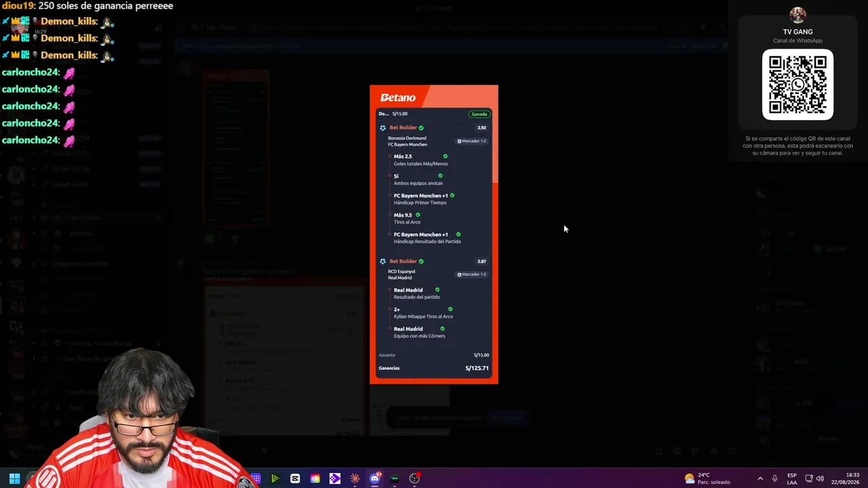The width and height of the screenshot is (868, 488).
Task: Click the green check beside 'Resultado del partido' Real Madrid
Action: 437,289
